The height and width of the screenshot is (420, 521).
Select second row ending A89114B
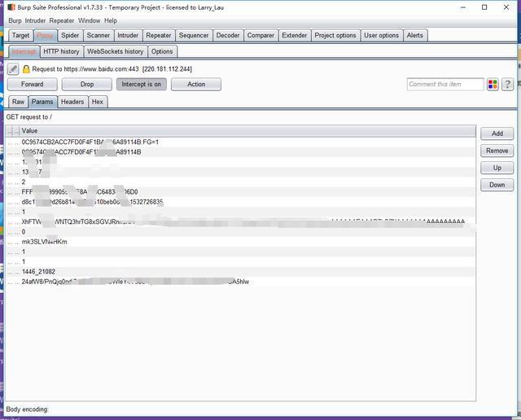click(x=241, y=152)
